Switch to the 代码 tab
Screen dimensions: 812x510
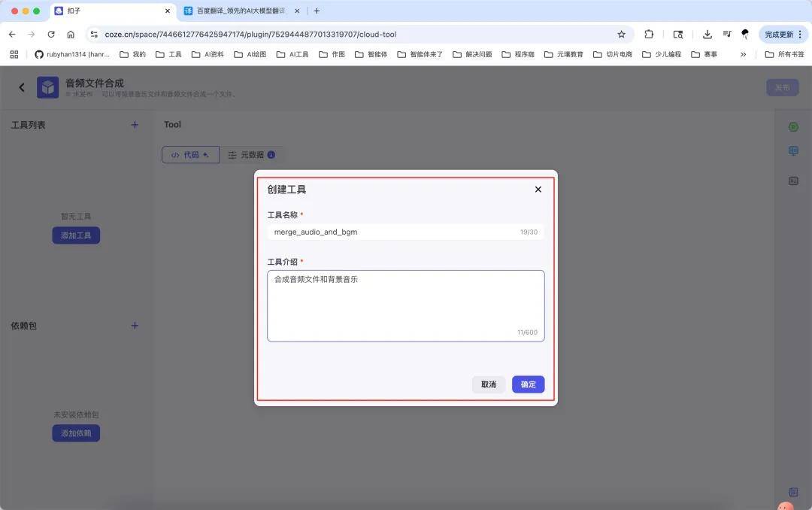[190, 155]
